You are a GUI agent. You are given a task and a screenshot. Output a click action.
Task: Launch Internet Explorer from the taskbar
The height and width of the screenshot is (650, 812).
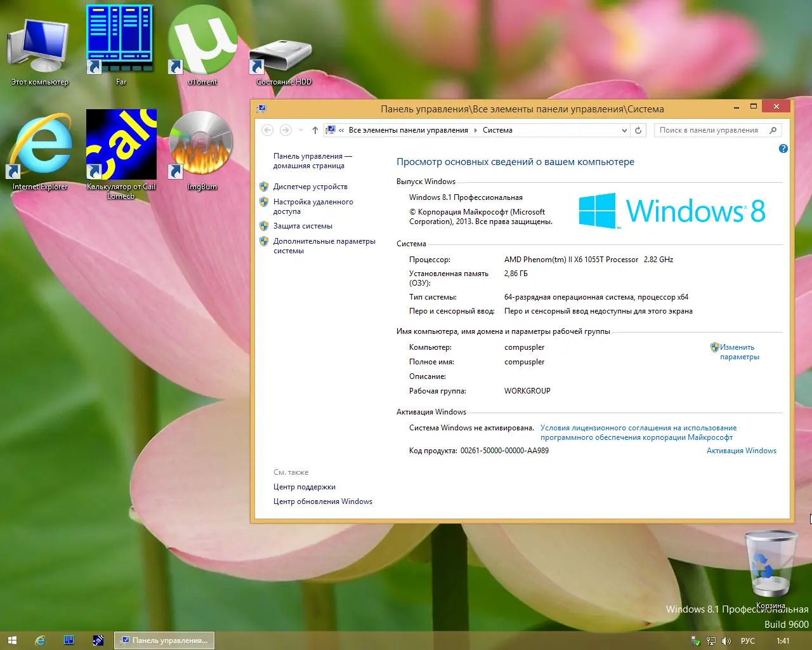click(x=40, y=640)
